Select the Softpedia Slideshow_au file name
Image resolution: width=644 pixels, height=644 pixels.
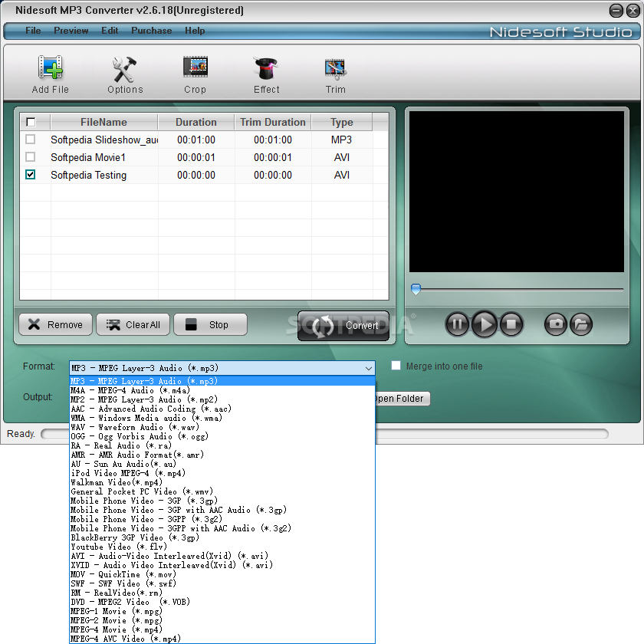(104, 140)
